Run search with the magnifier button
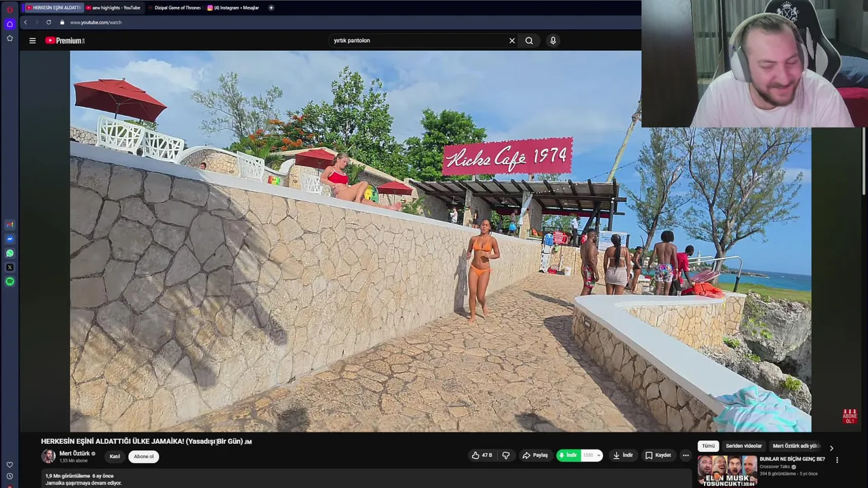Viewport: 868px width, 488px height. point(529,41)
